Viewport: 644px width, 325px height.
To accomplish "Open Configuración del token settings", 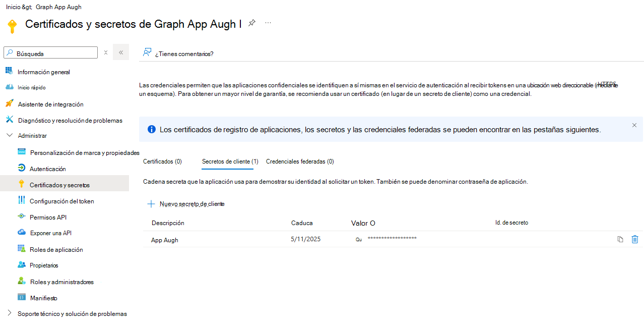I will point(60,200).
